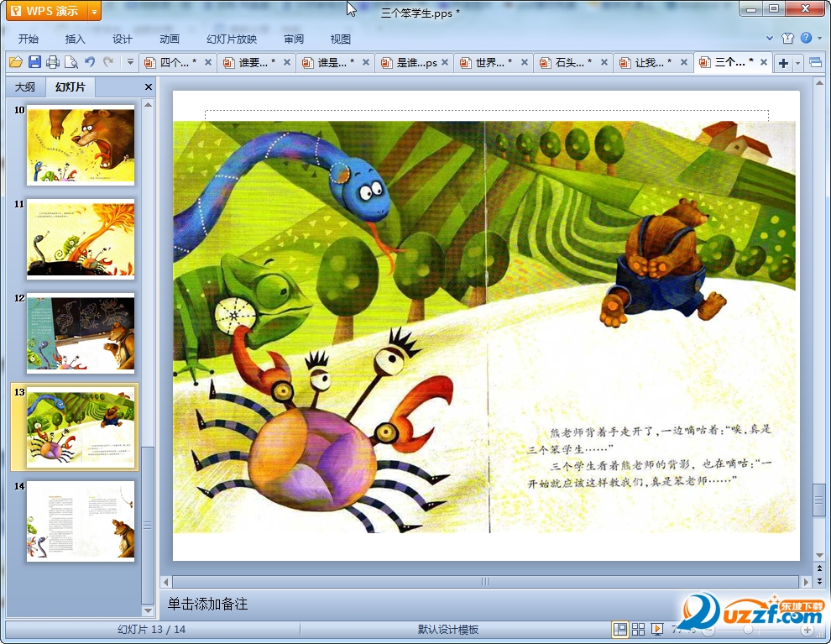
Task: Close the 石头... document tab
Action: [x=604, y=62]
